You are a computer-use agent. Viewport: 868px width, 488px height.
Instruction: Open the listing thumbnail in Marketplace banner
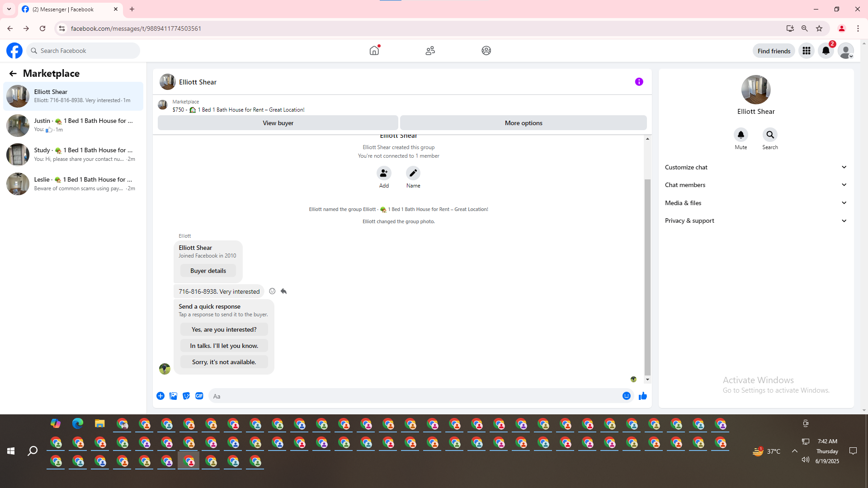163,105
